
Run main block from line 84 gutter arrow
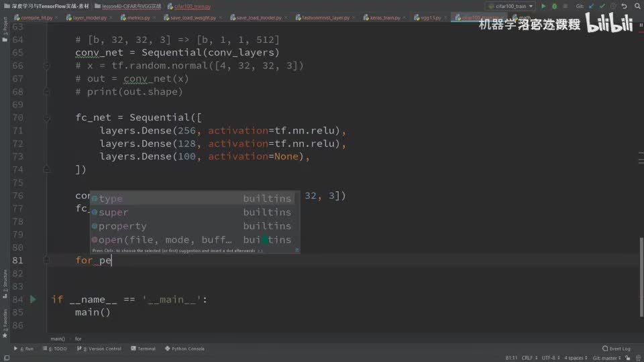coord(34,299)
